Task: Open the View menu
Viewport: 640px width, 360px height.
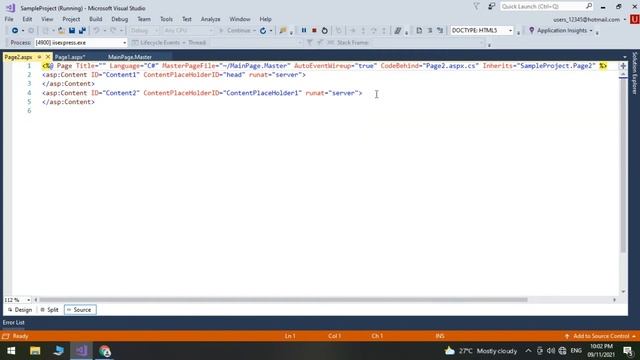Action: (47, 19)
